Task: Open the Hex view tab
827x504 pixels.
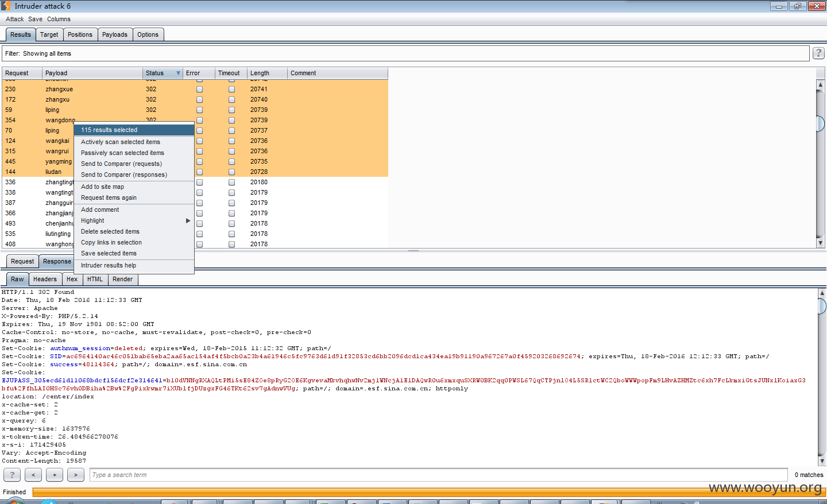Action: pyautogui.click(x=72, y=279)
